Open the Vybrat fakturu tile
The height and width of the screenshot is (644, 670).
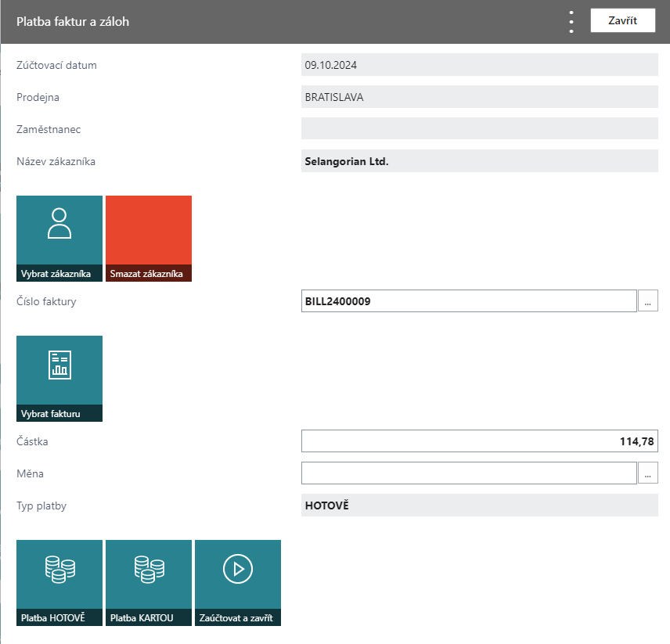coord(59,379)
